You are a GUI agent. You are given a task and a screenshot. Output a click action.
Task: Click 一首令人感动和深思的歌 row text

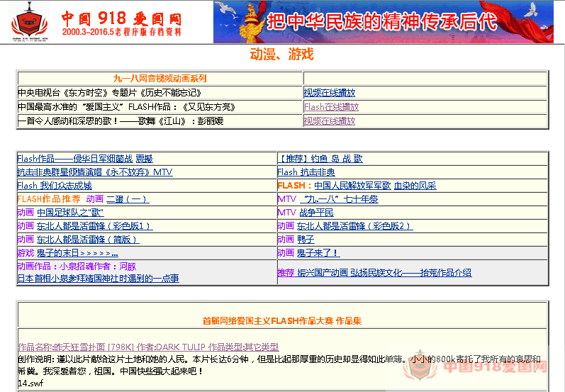coord(121,121)
